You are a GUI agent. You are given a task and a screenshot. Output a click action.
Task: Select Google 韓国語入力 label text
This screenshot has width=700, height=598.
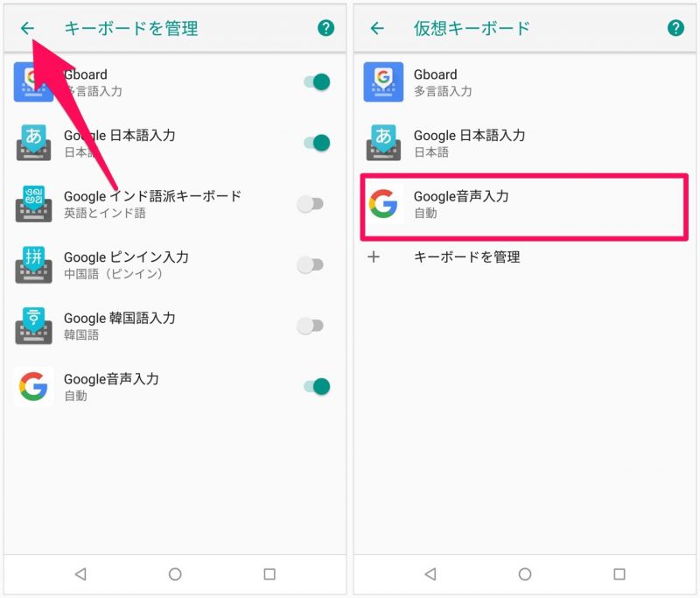pos(120,318)
